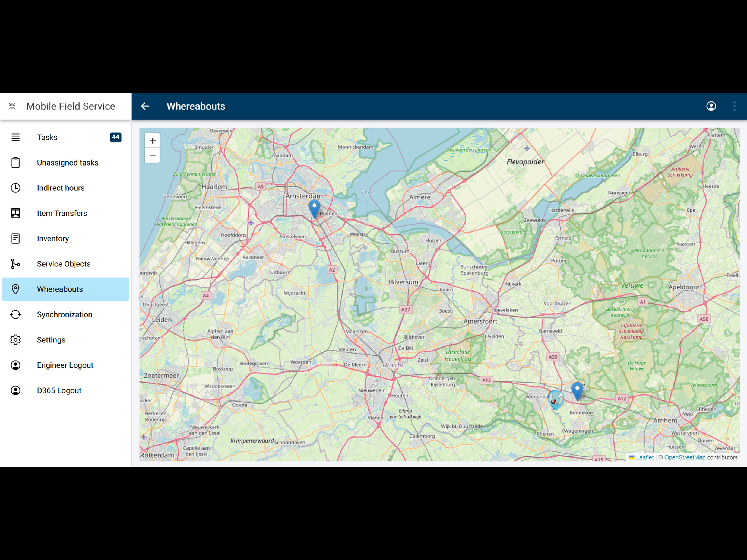The height and width of the screenshot is (560, 747).
Task: Open Synchronization in sidebar
Action: [65, 315]
